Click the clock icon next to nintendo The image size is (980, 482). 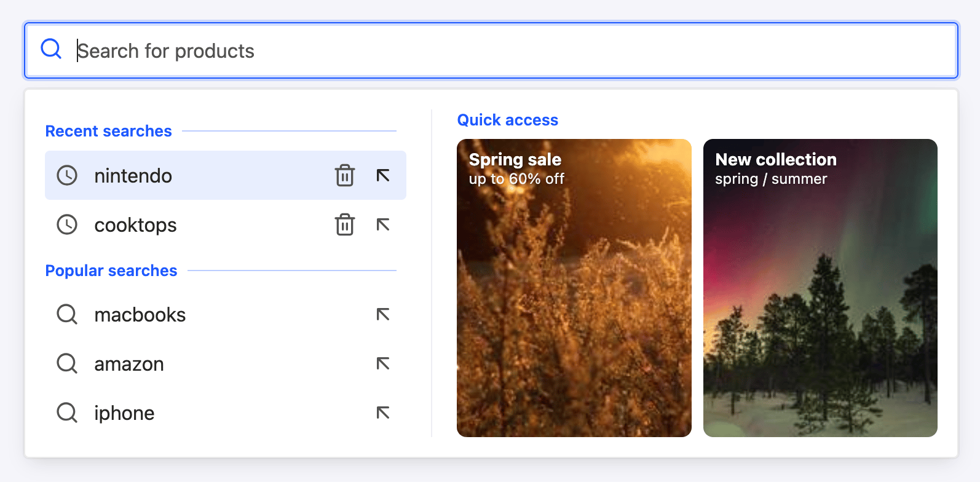pyautogui.click(x=67, y=175)
